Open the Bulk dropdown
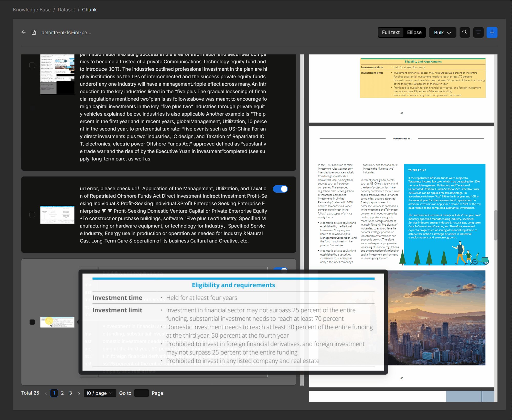 [442, 32]
